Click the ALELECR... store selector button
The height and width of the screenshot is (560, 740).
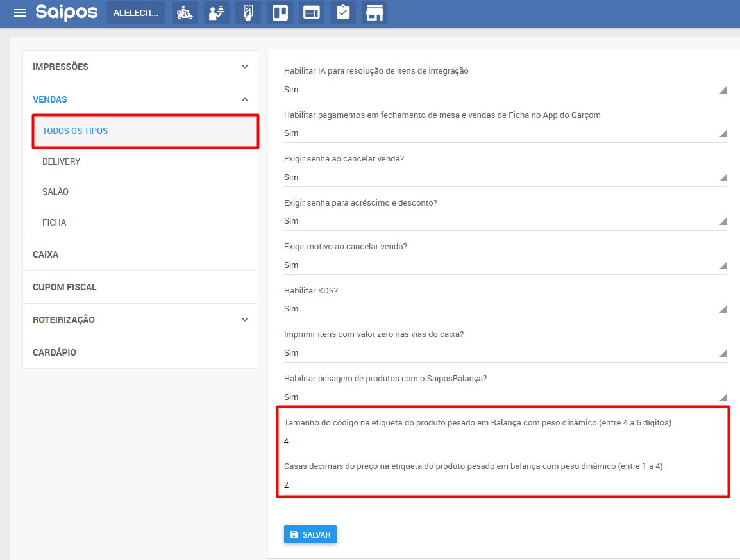[135, 13]
